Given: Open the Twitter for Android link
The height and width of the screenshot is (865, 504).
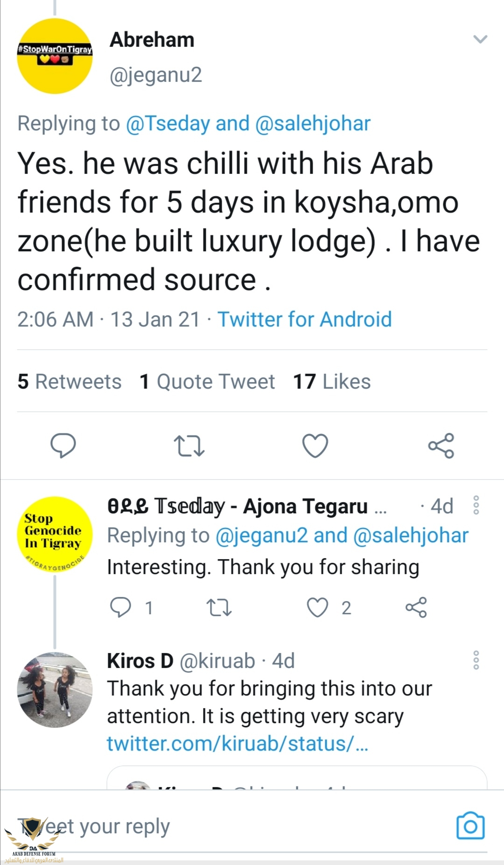Looking at the screenshot, I should tap(304, 319).
